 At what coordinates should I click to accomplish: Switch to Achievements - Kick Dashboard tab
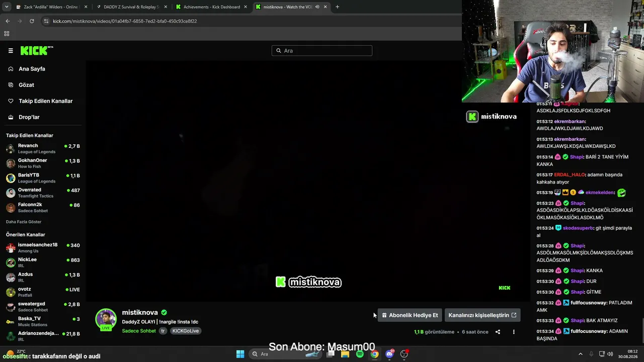[x=211, y=7]
